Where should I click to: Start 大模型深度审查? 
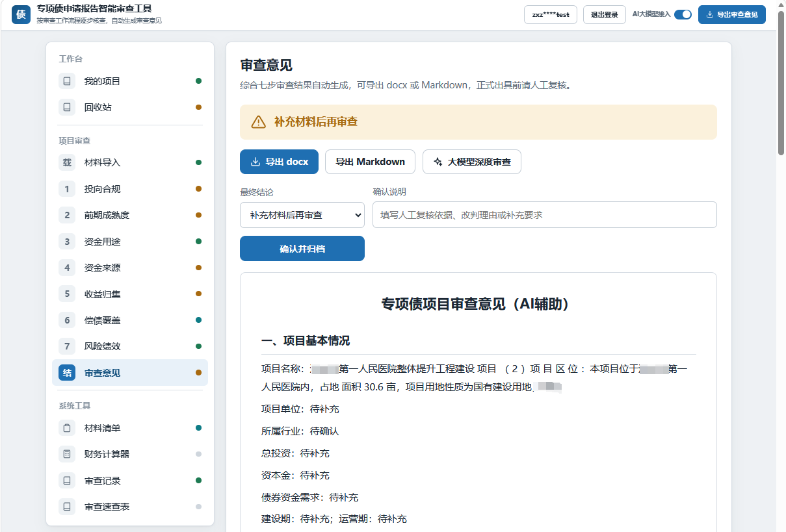click(x=472, y=162)
